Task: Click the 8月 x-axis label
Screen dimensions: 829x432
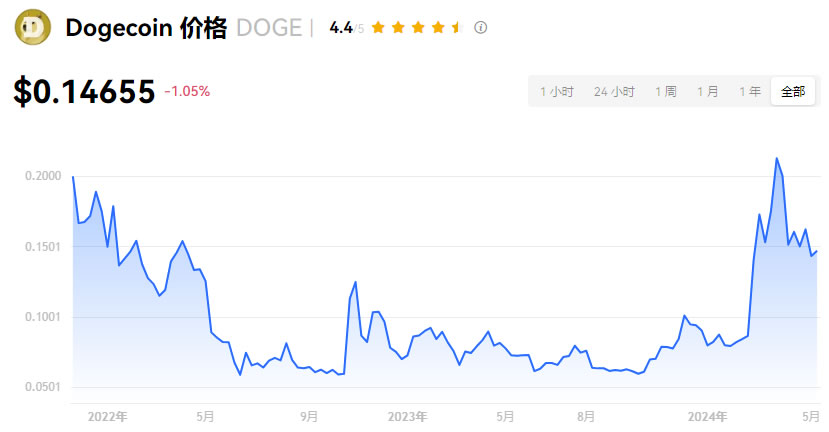Action: (586, 417)
